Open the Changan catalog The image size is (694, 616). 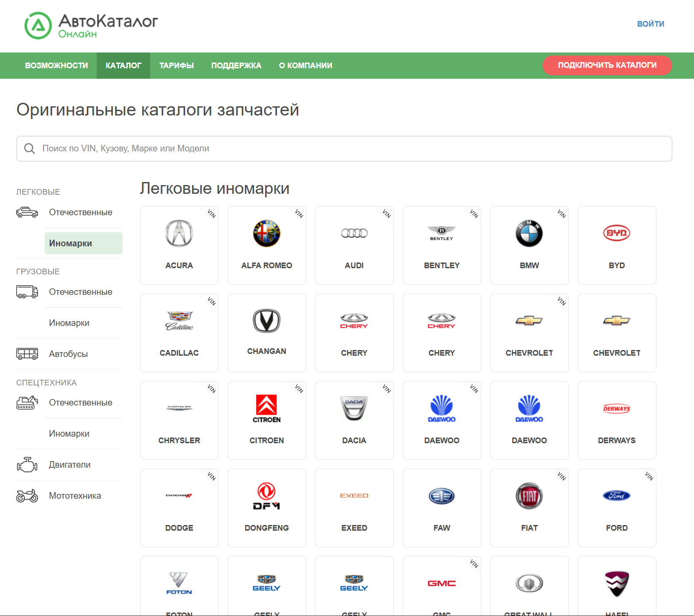point(267,333)
